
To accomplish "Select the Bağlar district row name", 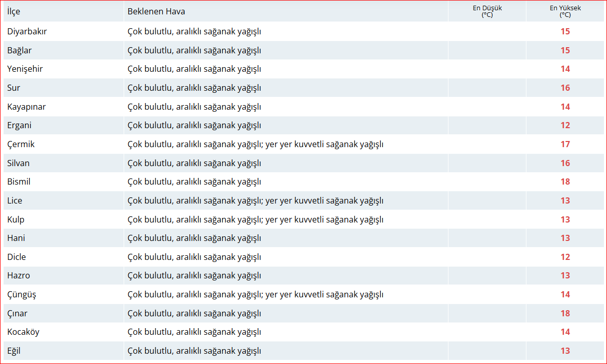I will coord(20,50).
